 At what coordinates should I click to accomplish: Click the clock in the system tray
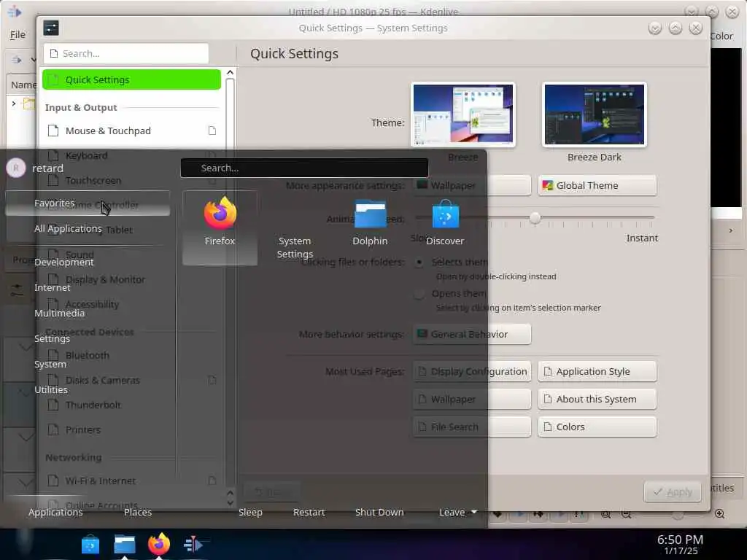coord(681,545)
